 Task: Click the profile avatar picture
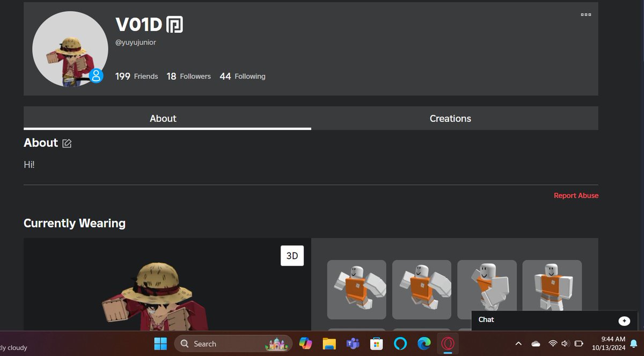pyautogui.click(x=70, y=49)
